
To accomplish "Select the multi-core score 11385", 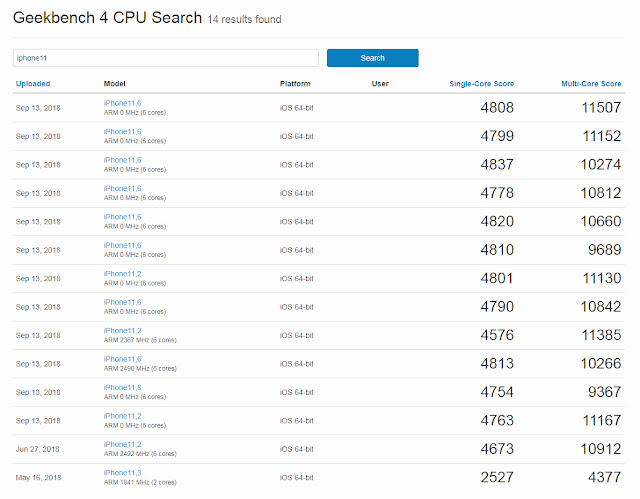I will point(601,335).
